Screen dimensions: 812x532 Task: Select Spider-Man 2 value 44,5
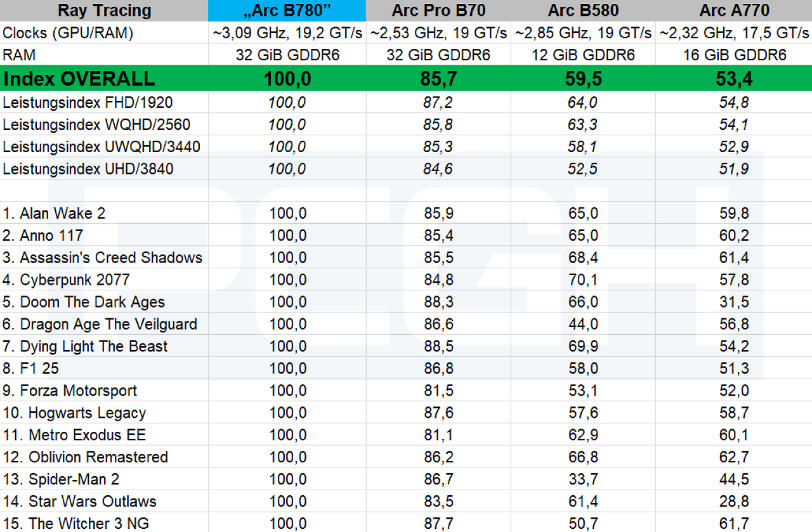coord(734,479)
